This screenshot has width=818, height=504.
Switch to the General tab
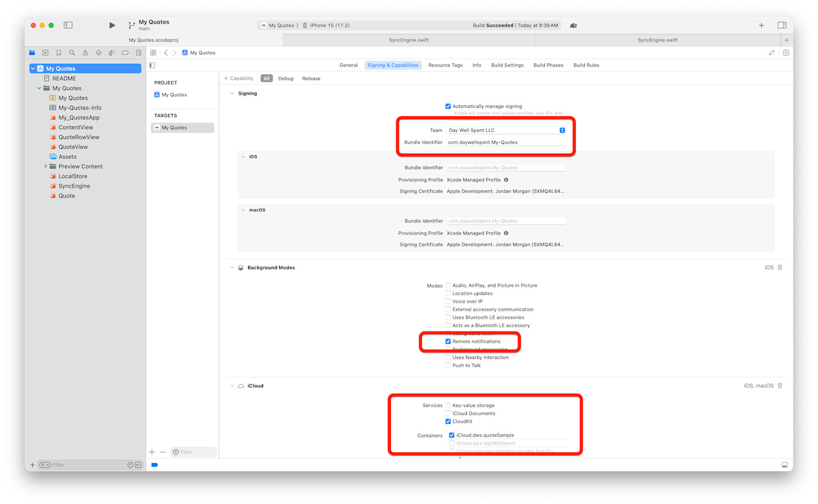pos(348,65)
